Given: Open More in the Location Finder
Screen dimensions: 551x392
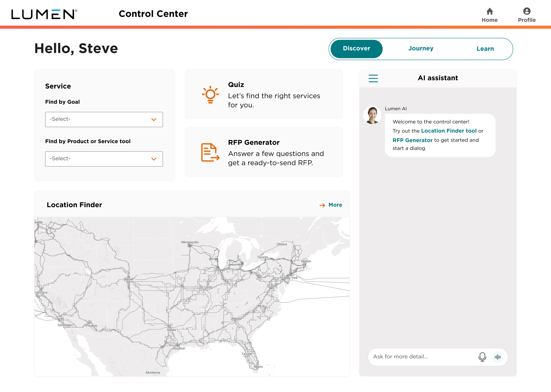Looking at the screenshot, I should pyautogui.click(x=335, y=205).
